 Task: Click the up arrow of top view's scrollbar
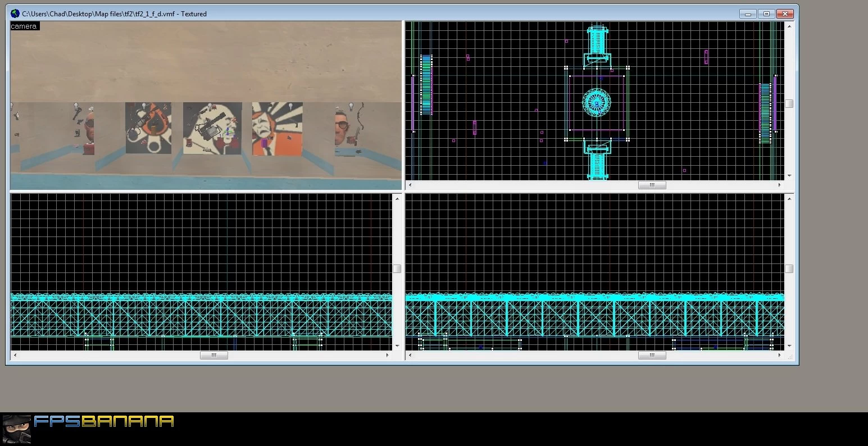click(789, 26)
